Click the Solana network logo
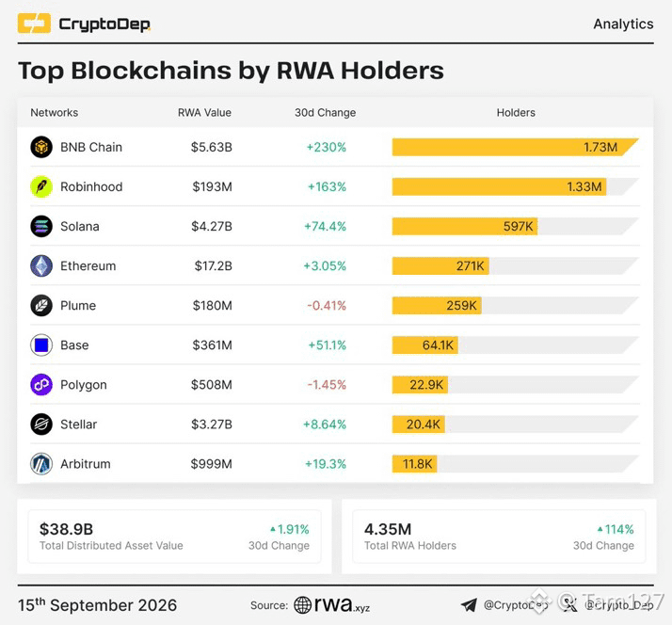This screenshot has width=672, height=625. (41, 226)
